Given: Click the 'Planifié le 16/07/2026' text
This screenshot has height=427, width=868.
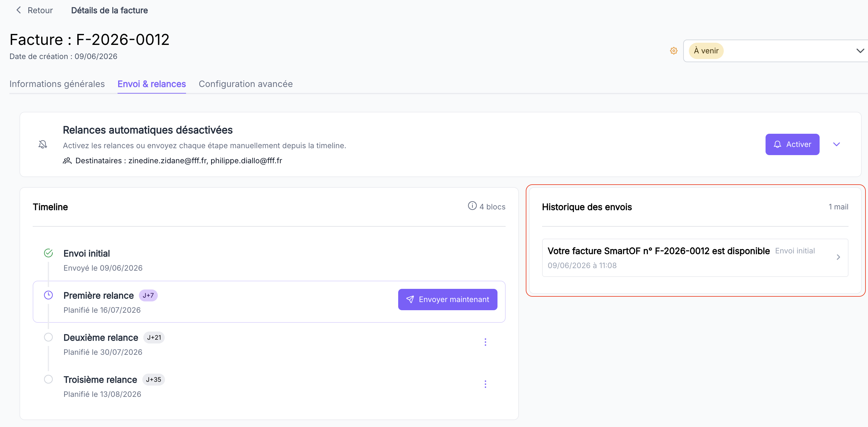Looking at the screenshot, I should 102,310.
